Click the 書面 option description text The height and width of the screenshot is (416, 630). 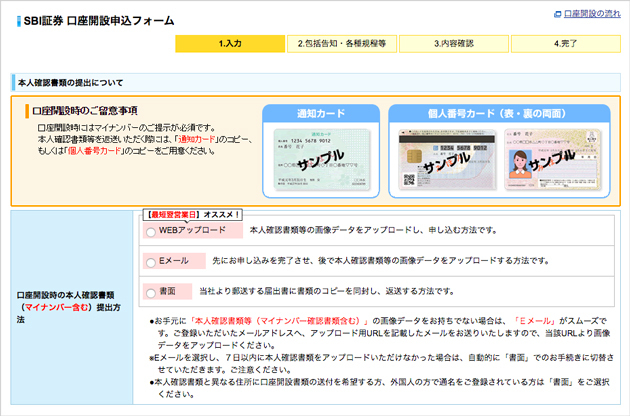[327, 291]
